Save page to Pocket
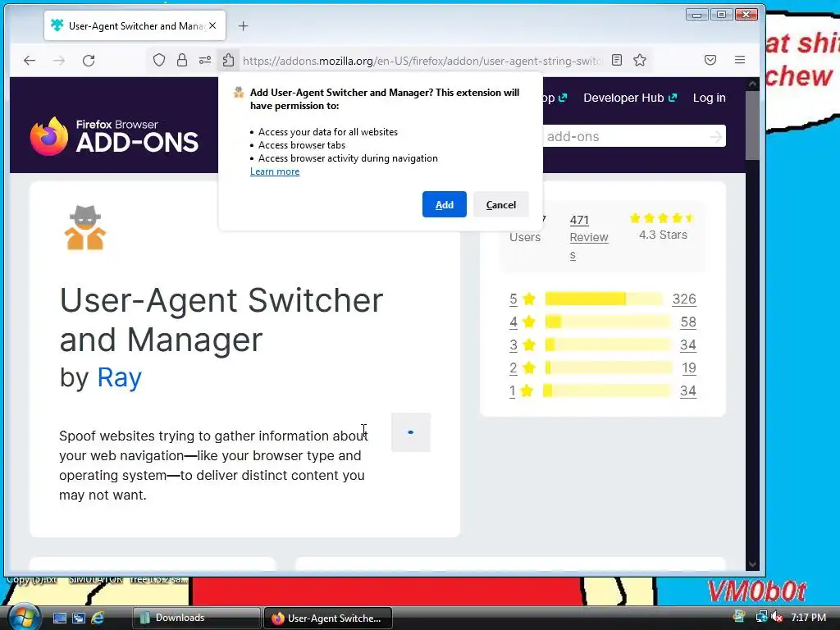 pyautogui.click(x=710, y=60)
